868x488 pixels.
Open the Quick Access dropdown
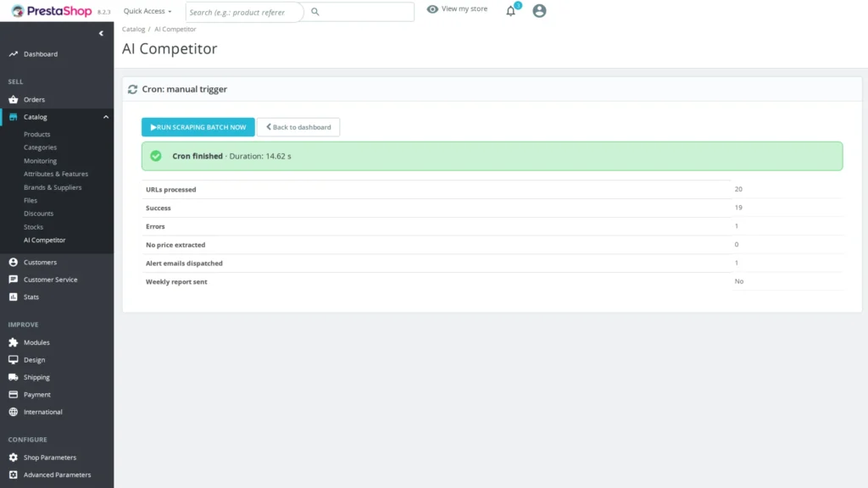147,11
